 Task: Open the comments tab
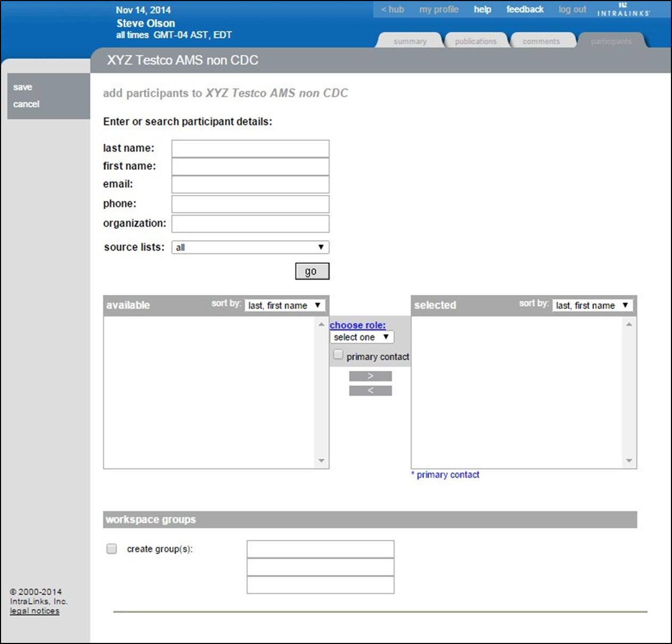(x=543, y=41)
